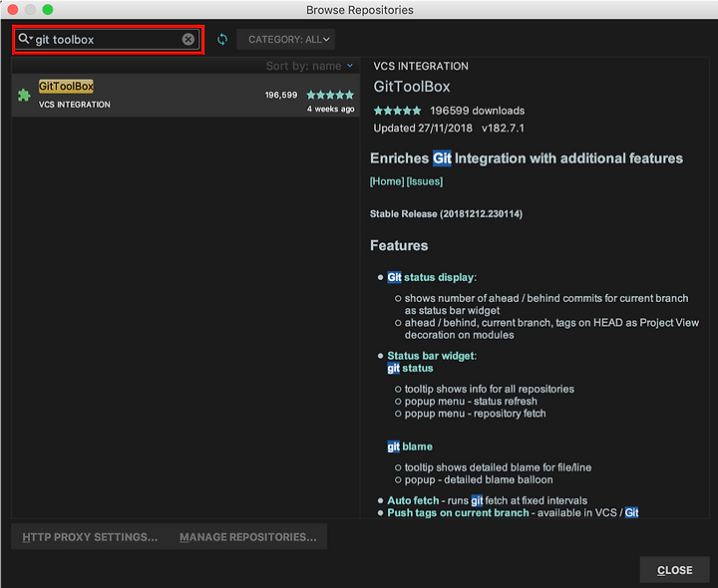718x588 pixels.
Task: Click Push tags on current branch text
Action: (458, 513)
